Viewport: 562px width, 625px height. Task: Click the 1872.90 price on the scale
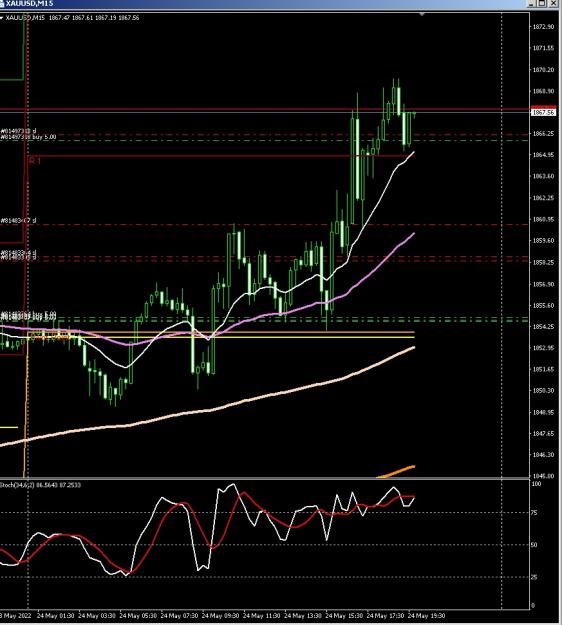click(543, 27)
